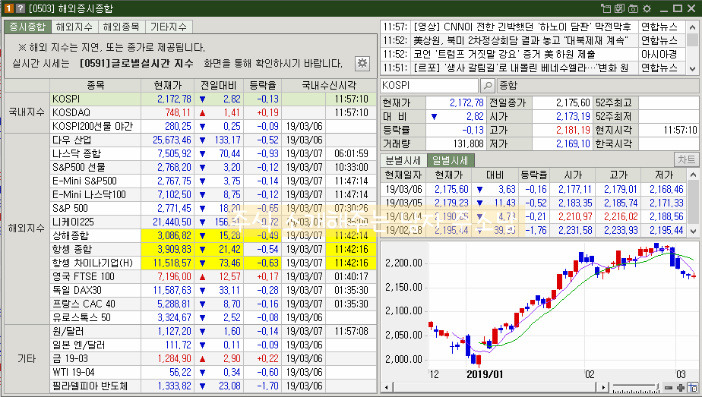Image resolution: width=702 pixels, height=397 pixels.
Task: Click the chart layout icon at bottom right
Action: point(693,388)
